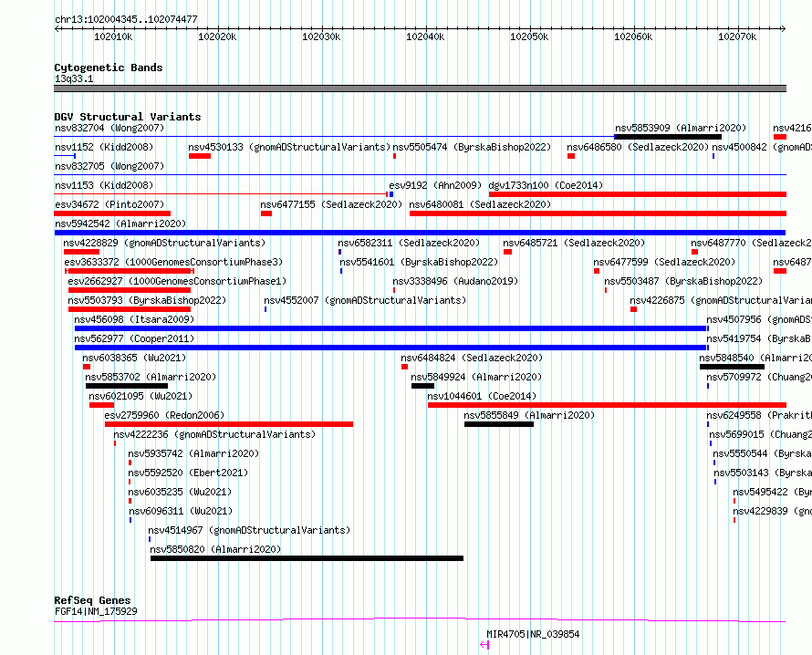Click the nsv6038365 (Wu2021) red marker
This screenshot has height=655, width=812.
[87, 367]
